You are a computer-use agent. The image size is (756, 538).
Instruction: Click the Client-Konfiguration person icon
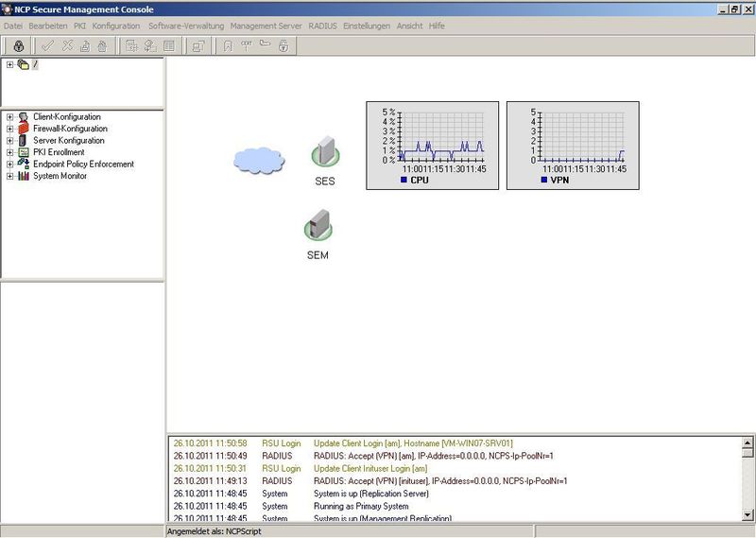click(23, 116)
